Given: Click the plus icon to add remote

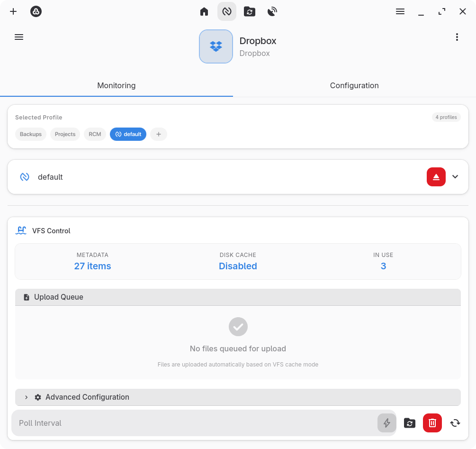Looking at the screenshot, I should pyautogui.click(x=13, y=12).
